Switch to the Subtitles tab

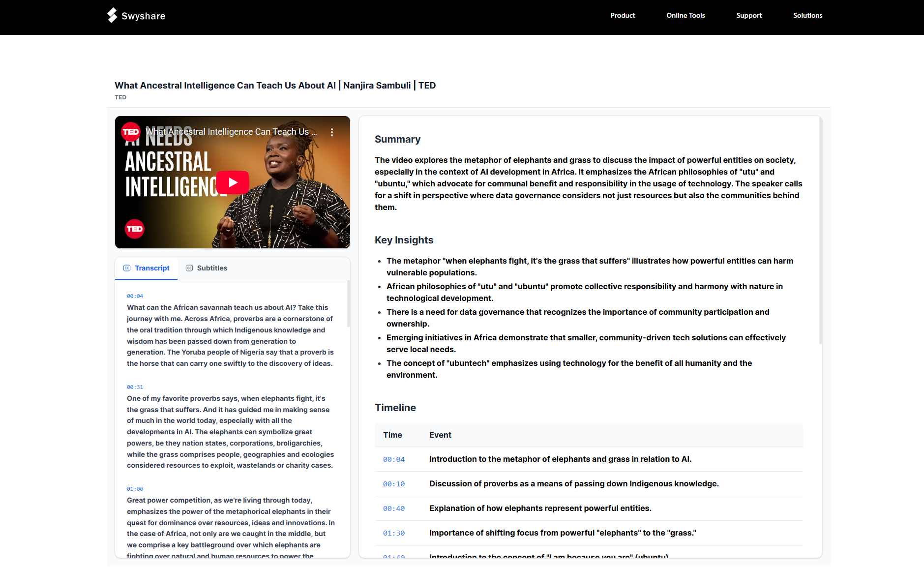click(x=212, y=268)
